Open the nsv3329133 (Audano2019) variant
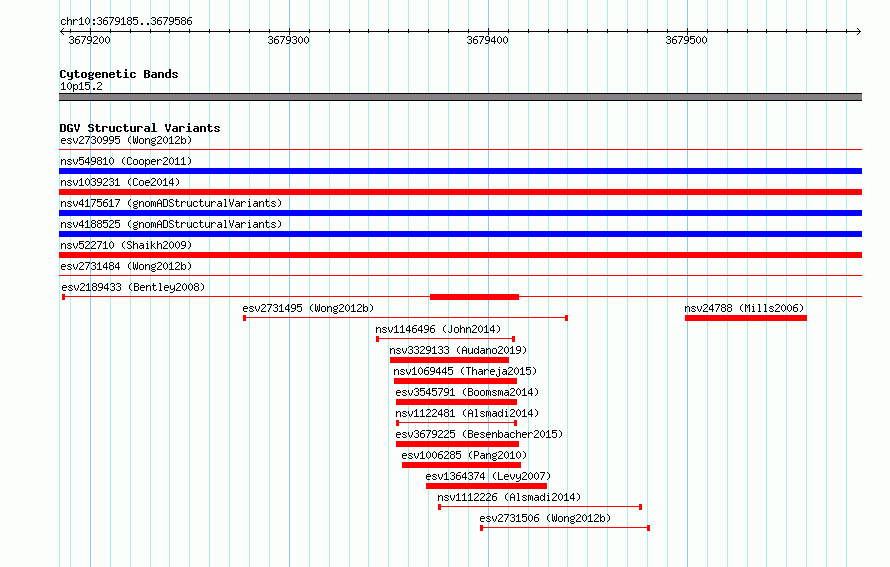Screen dimensions: 890x567 [458, 350]
